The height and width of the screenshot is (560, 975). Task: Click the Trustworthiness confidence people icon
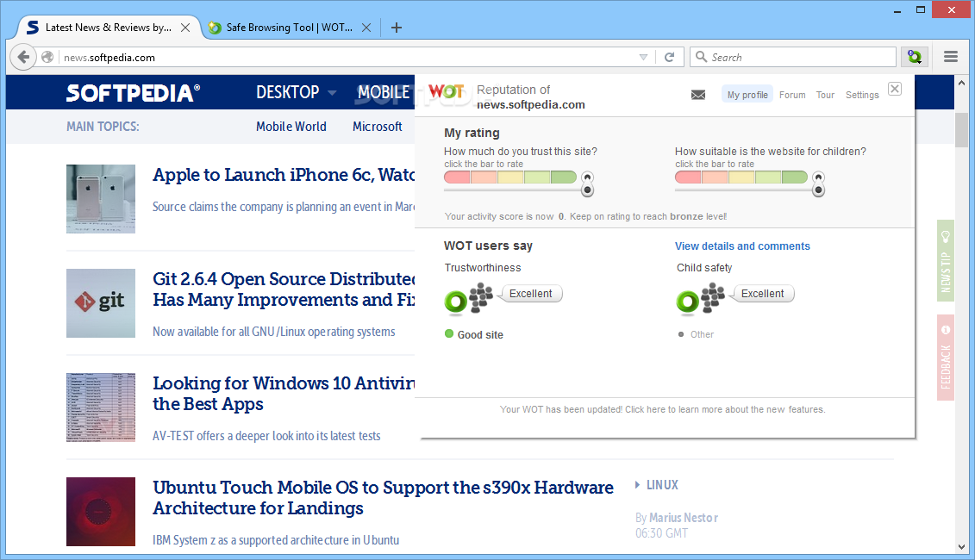(x=481, y=297)
